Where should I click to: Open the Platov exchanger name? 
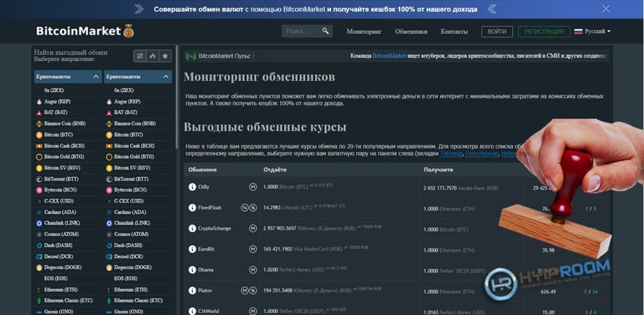(x=205, y=291)
